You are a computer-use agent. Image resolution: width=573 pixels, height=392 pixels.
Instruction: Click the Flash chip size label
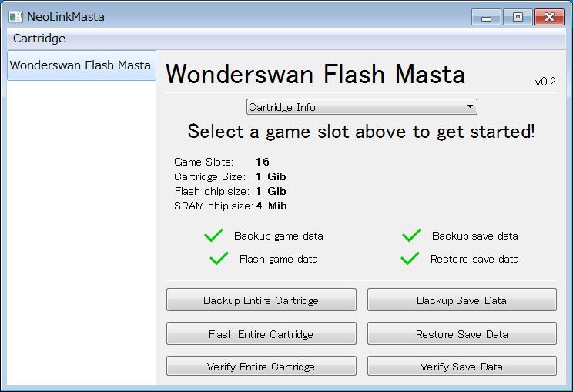click(212, 191)
